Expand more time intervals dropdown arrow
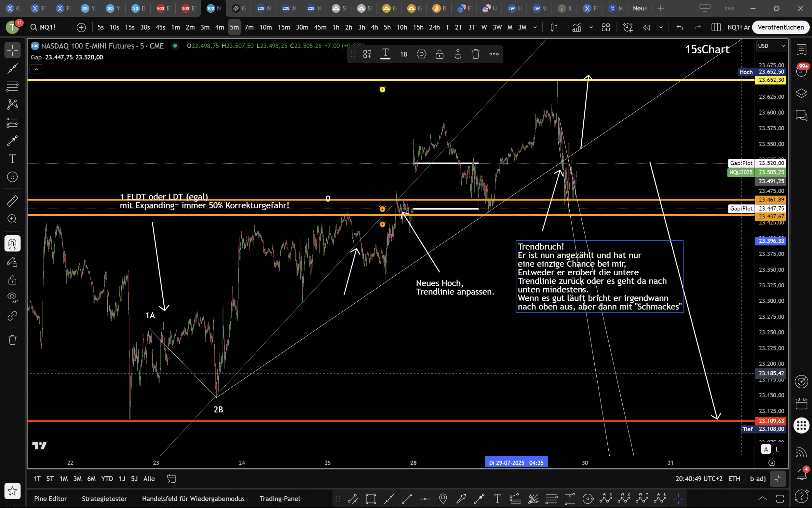Image resolution: width=812 pixels, height=508 pixels. pyautogui.click(x=535, y=27)
